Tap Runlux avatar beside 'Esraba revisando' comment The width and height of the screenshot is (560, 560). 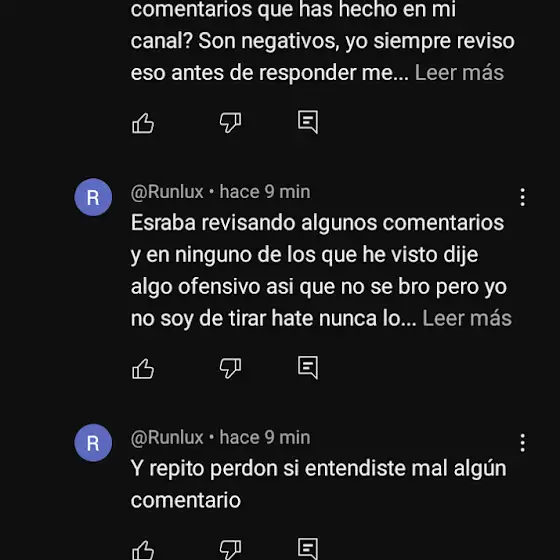click(93, 197)
